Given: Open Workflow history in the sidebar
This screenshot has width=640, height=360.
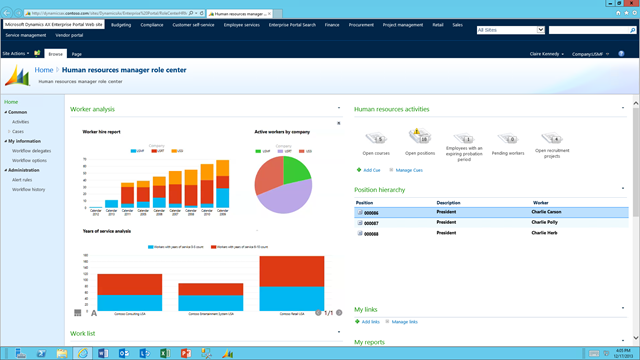Looking at the screenshot, I should 29,190.
